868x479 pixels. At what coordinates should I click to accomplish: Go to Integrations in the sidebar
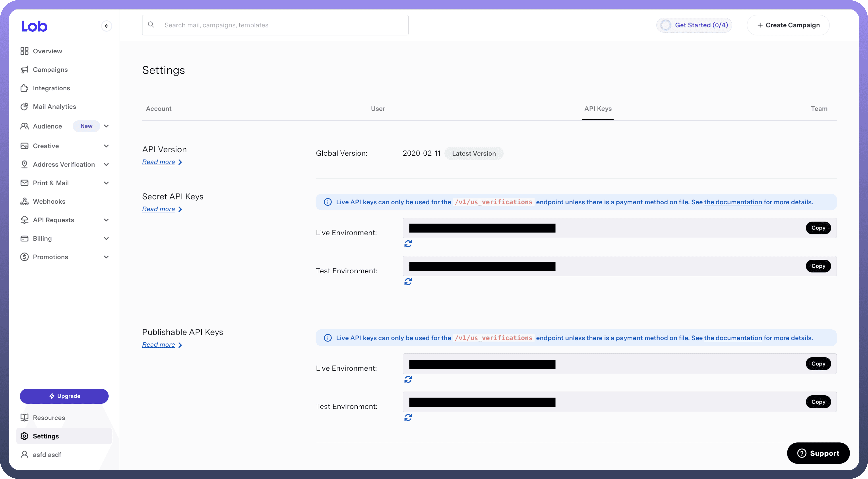coord(51,88)
